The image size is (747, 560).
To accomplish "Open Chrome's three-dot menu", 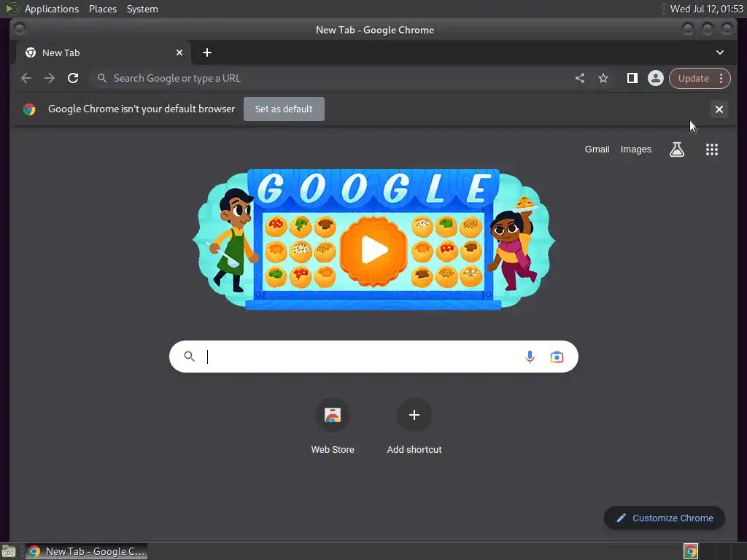I will [721, 78].
